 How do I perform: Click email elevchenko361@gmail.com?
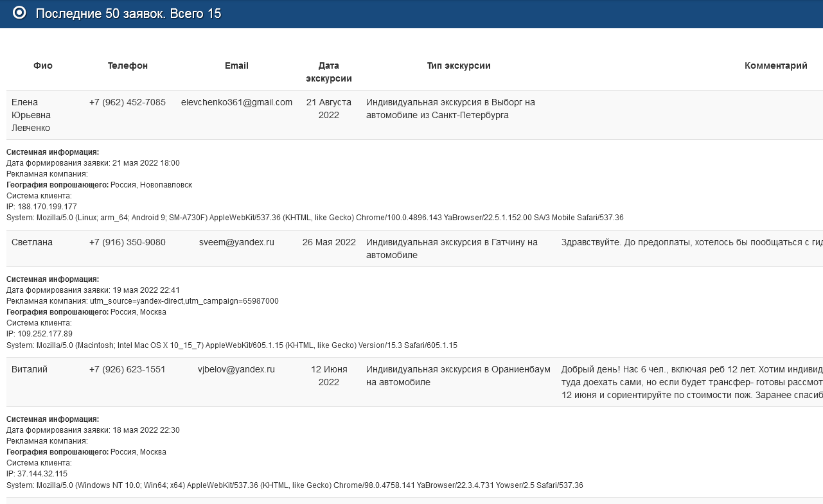click(x=236, y=102)
